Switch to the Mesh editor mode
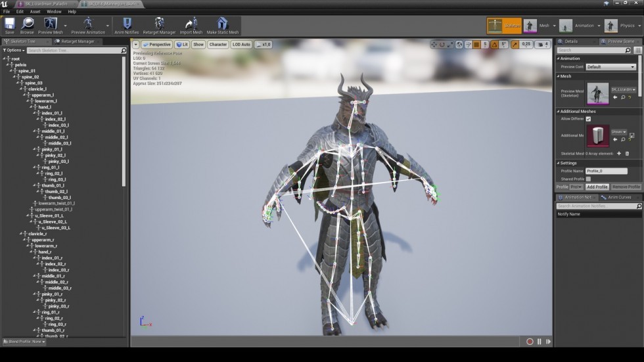The height and width of the screenshot is (362, 644). pyautogui.click(x=537, y=26)
